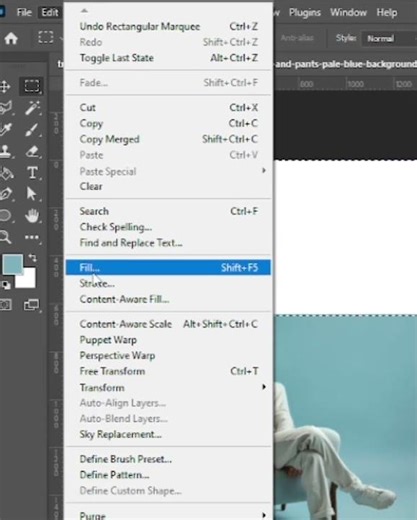Open the Plugins menu
Viewport: 417px width, 520px height.
click(305, 12)
